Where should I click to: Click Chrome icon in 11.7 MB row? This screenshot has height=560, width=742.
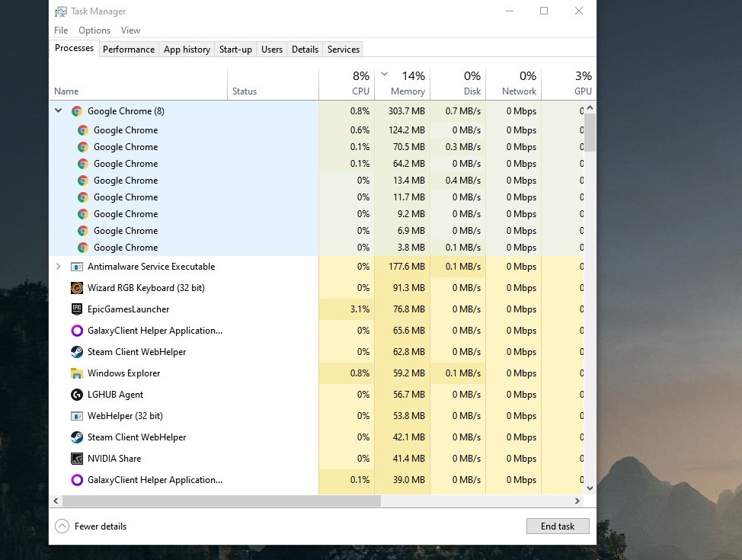pyautogui.click(x=83, y=197)
